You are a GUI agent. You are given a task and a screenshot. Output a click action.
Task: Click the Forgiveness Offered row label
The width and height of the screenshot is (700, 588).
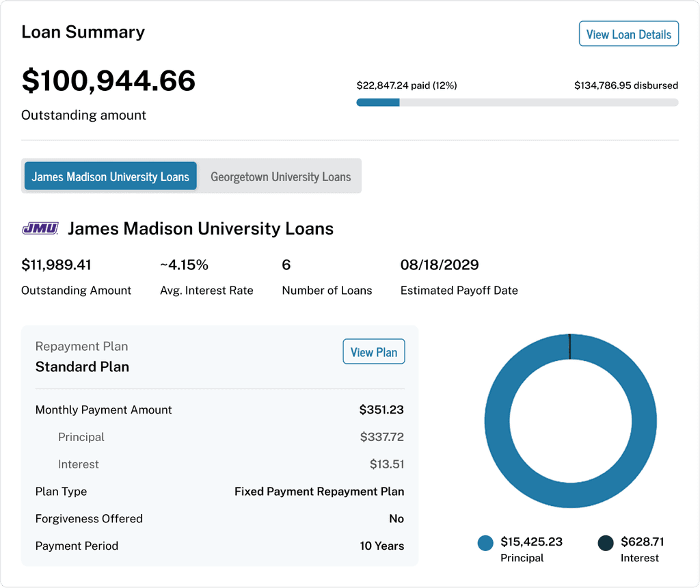[x=89, y=518]
